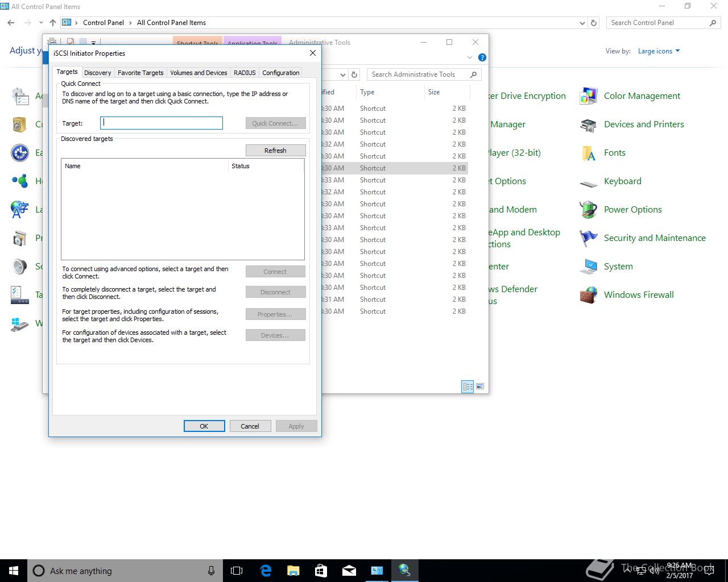Go up one level in Control Panel

[53, 23]
